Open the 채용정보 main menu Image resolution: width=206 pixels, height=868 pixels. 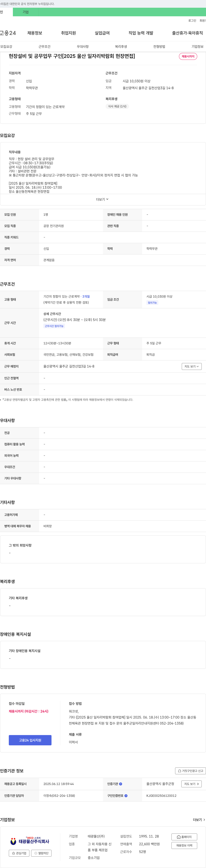(35, 33)
